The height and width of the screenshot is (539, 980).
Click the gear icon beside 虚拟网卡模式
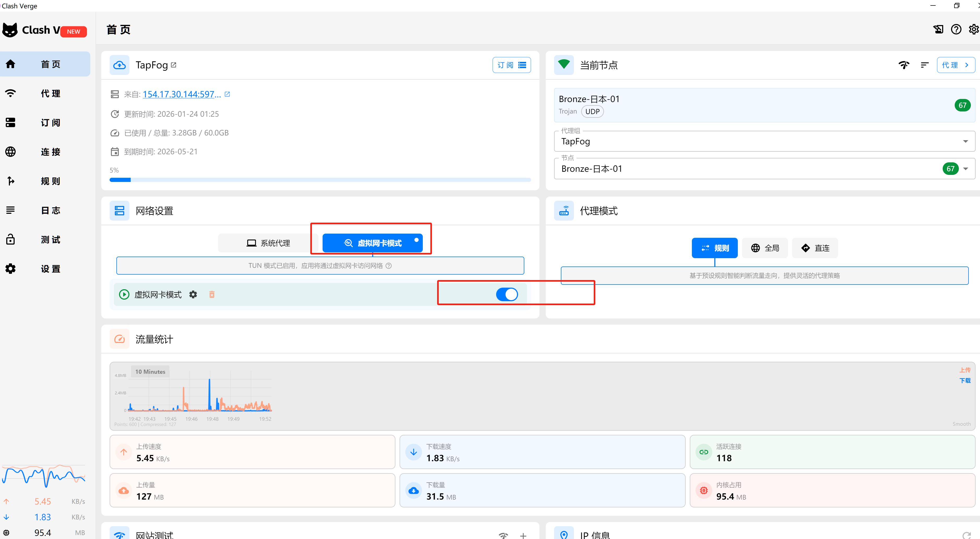click(x=193, y=294)
